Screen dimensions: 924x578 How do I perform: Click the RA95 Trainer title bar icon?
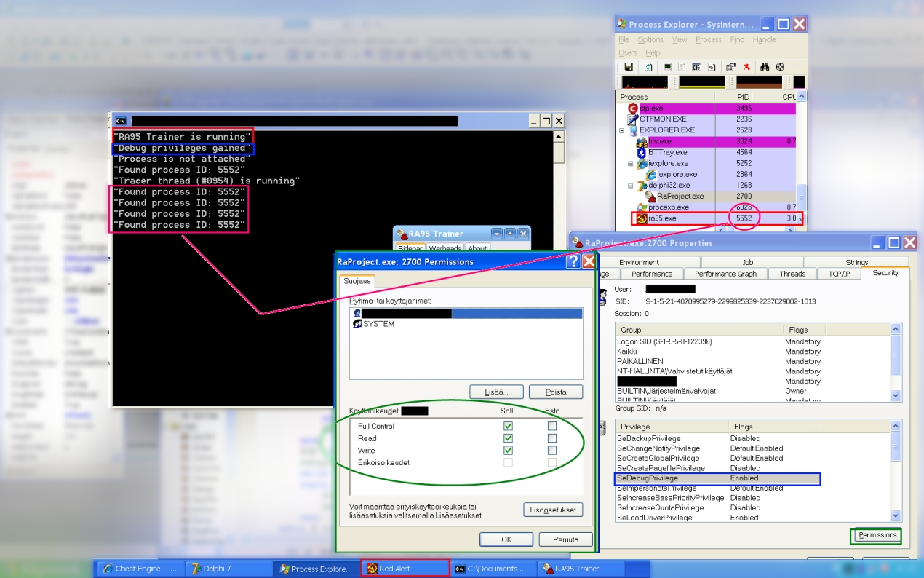(x=401, y=234)
